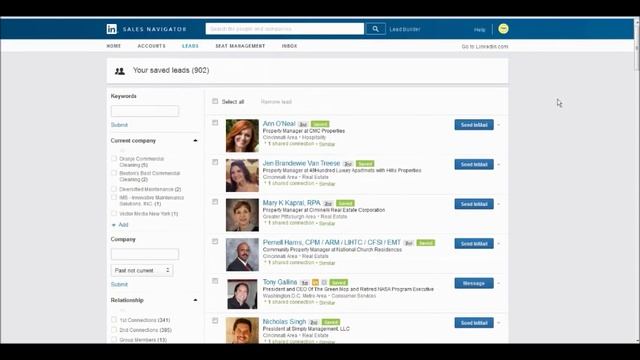The height and width of the screenshot is (360, 640).
Task: Open the Leads tab
Action: click(x=190, y=46)
